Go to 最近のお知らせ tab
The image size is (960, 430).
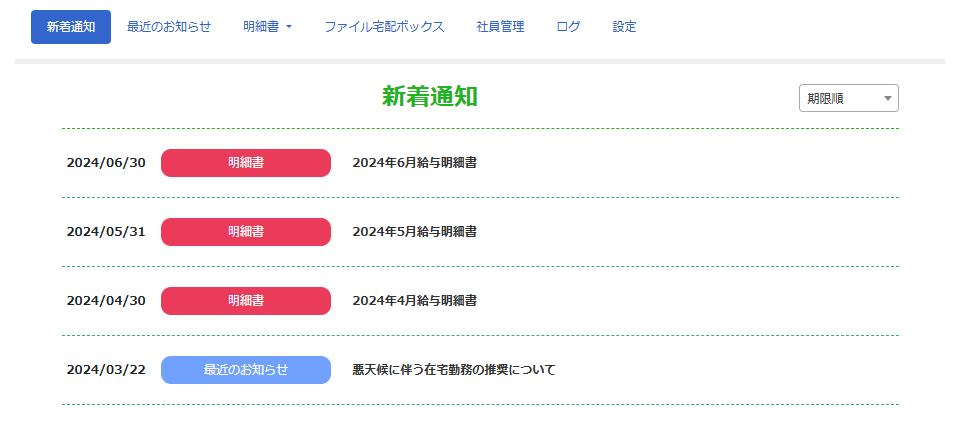coord(169,27)
